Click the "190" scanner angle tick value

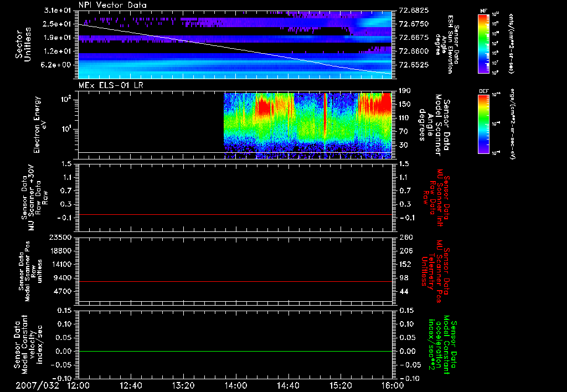[405, 91]
